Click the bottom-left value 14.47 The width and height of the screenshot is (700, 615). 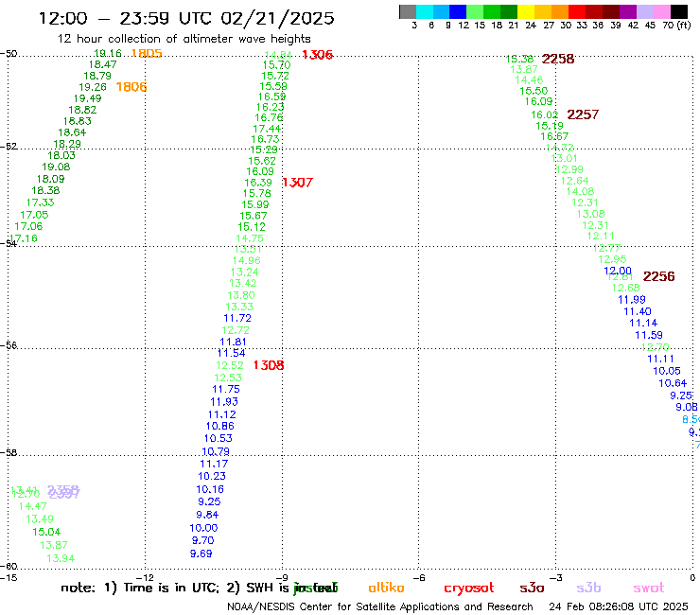tap(32, 506)
